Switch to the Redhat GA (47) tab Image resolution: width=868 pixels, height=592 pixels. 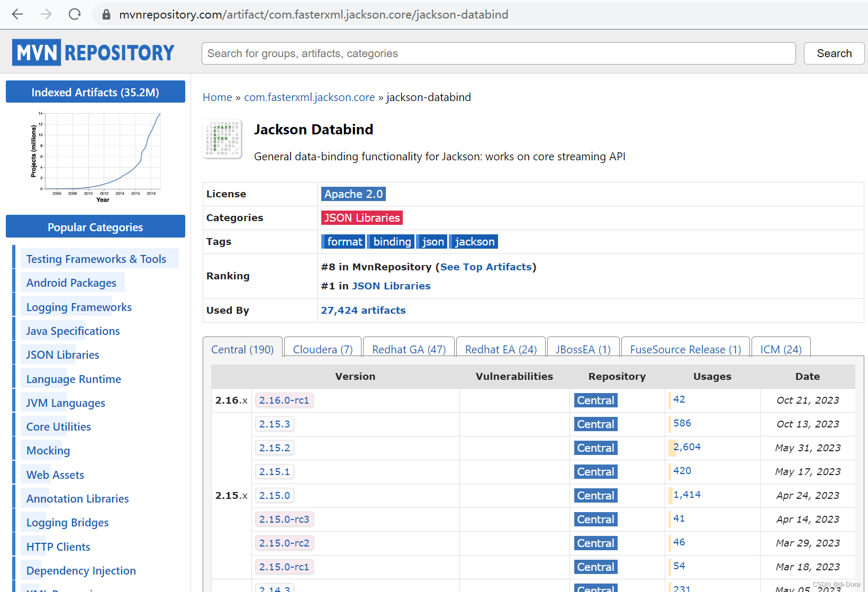409,349
